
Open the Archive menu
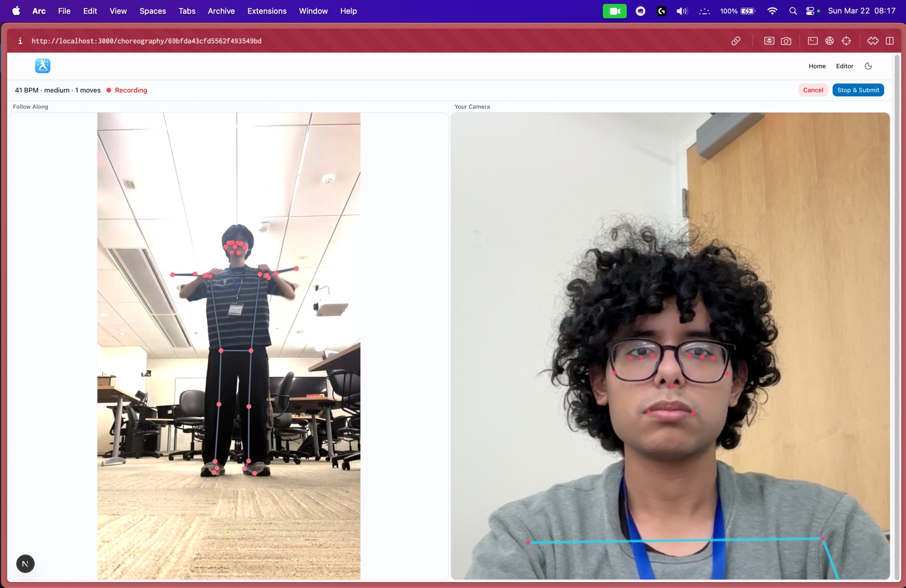[221, 11]
